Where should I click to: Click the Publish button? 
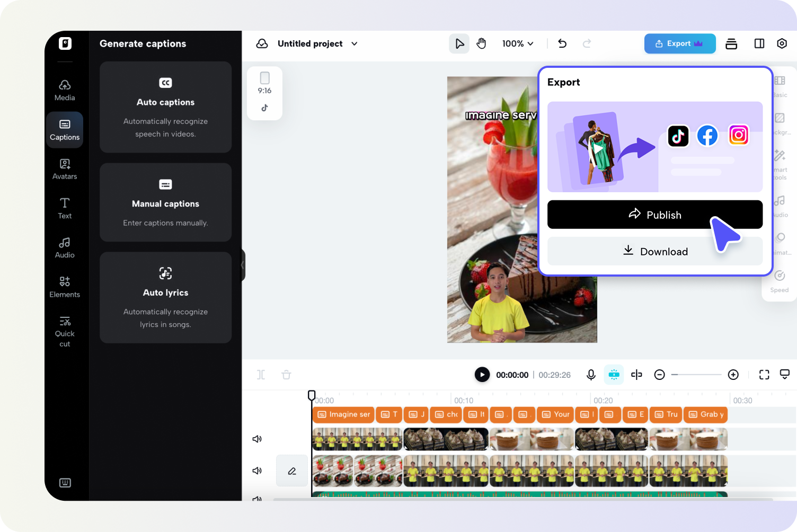pos(655,215)
